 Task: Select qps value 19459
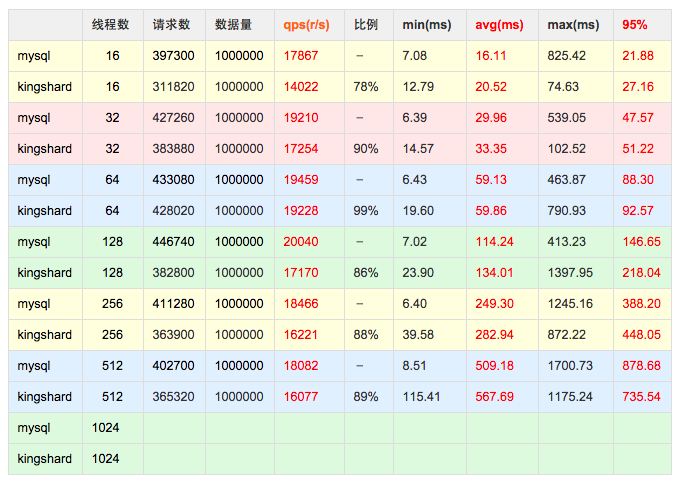point(301,180)
